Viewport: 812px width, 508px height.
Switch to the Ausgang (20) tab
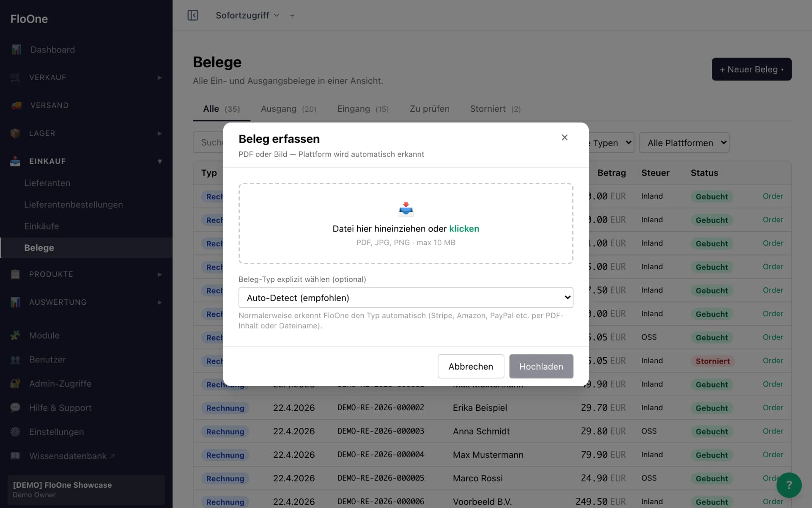tap(288, 109)
